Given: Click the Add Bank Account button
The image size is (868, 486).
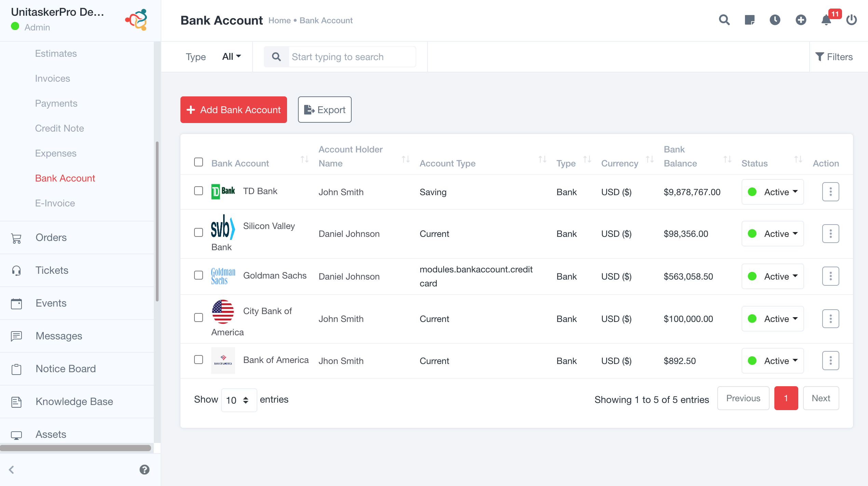Looking at the screenshot, I should pyautogui.click(x=233, y=110).
